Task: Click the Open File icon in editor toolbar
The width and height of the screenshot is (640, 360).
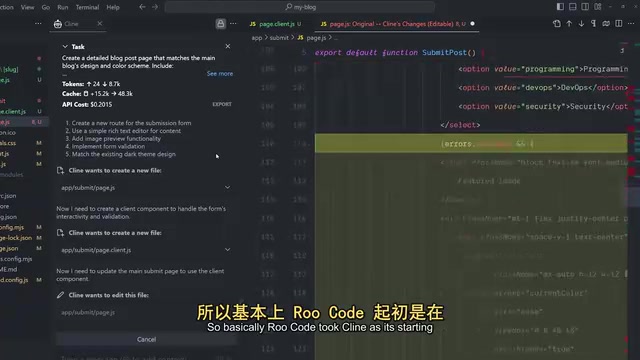Action: [557, 24]
